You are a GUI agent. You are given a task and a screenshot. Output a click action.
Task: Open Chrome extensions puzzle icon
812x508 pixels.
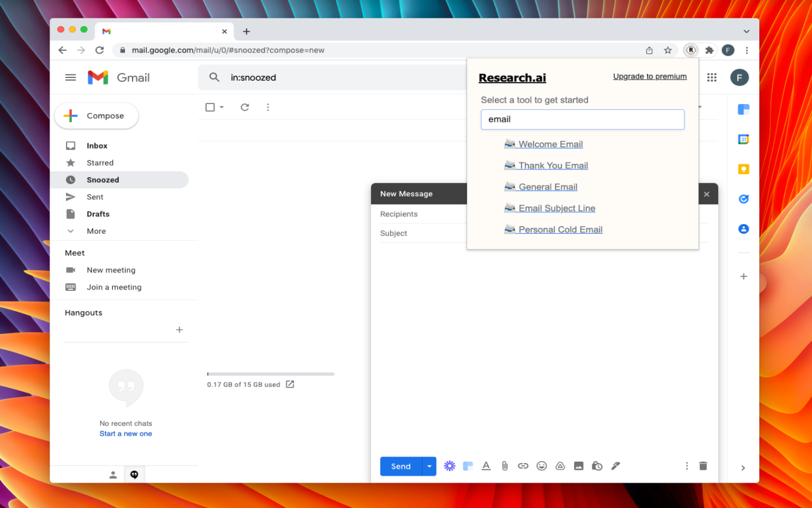pyautogui.click(x=709, y=50)
